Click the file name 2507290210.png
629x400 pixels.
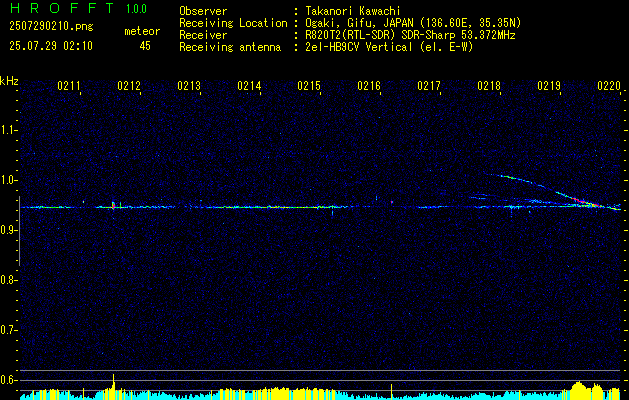click(51, 27)
